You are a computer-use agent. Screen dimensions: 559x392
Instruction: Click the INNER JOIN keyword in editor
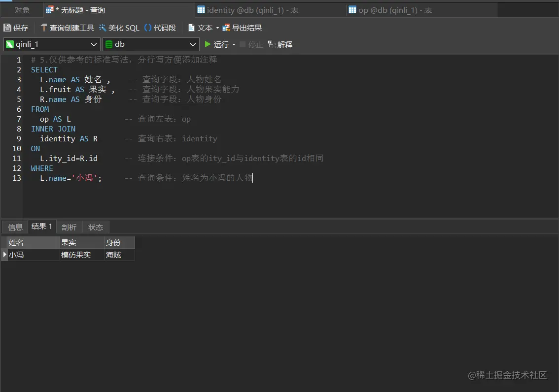pyautogui.click(x=53, y=129)
